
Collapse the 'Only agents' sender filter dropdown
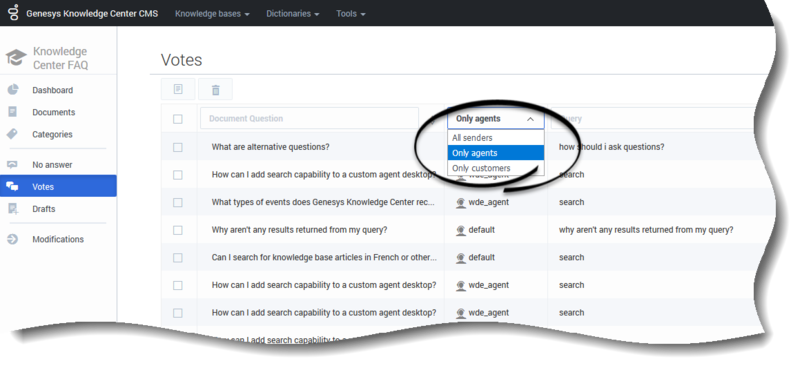pos(496,119)
